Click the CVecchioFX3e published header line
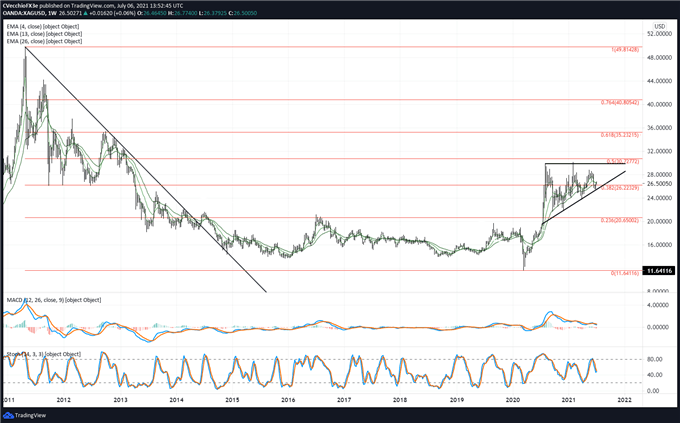This screenshot has height=423, width=680. 93,6
